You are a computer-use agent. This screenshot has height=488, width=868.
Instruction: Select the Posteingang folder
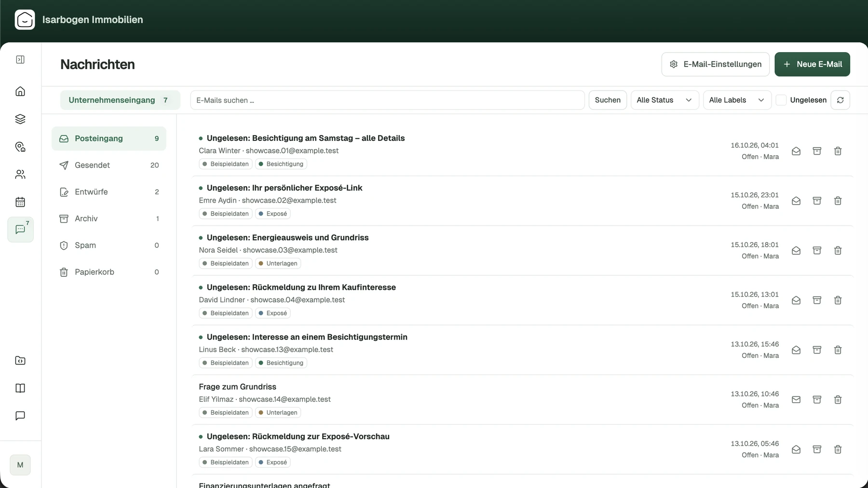pos(109,138)
